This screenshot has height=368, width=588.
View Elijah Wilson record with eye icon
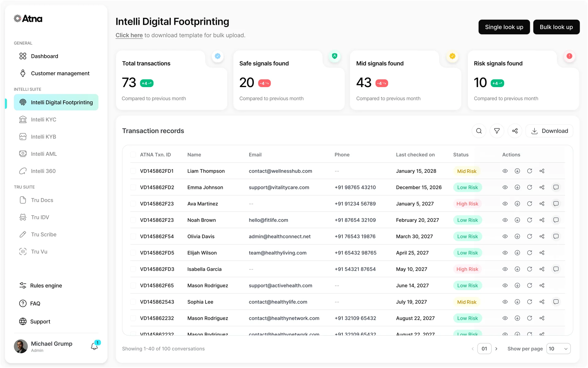click(505, 253)
